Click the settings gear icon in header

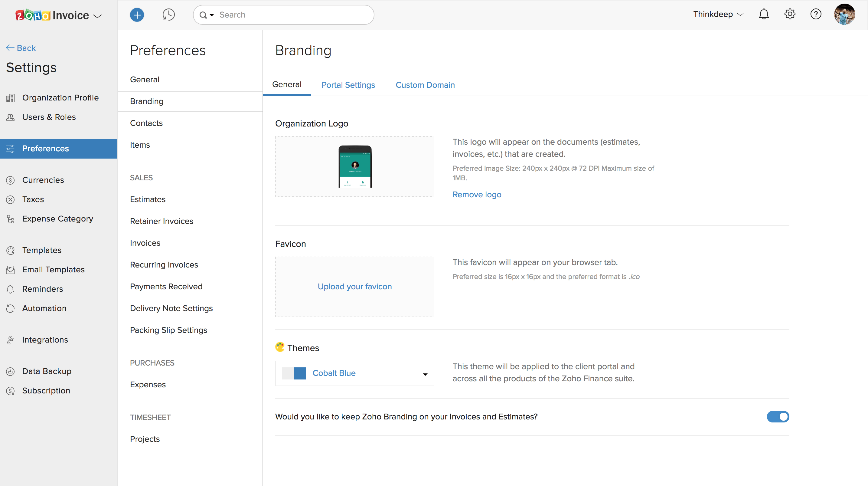789,14
